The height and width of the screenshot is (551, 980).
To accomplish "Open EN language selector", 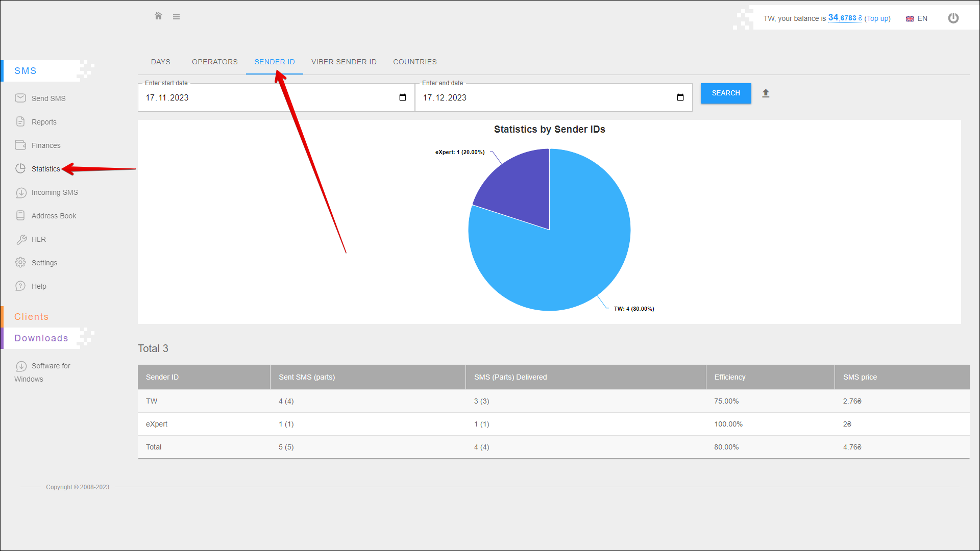I will [917, 18].
